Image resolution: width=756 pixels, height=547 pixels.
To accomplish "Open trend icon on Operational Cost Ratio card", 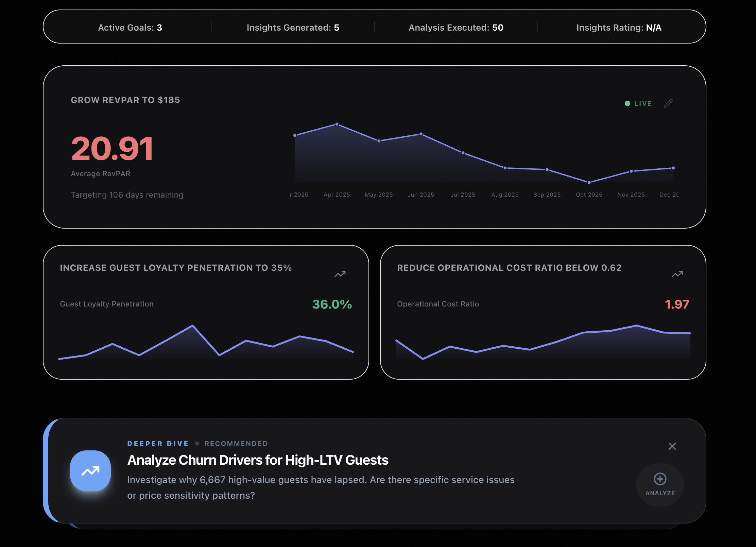I will 677,274.
